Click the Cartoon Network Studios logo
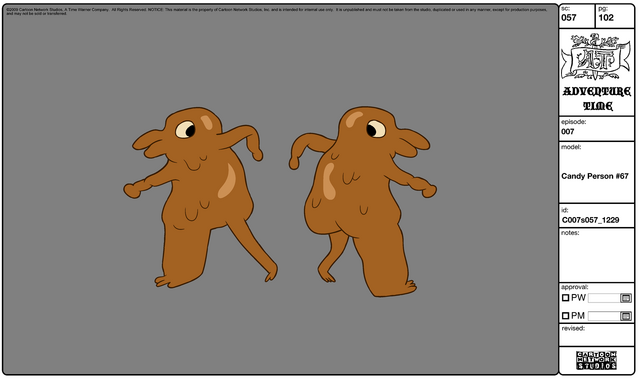Viewport: 640px width, 380px height. point(596,360)
